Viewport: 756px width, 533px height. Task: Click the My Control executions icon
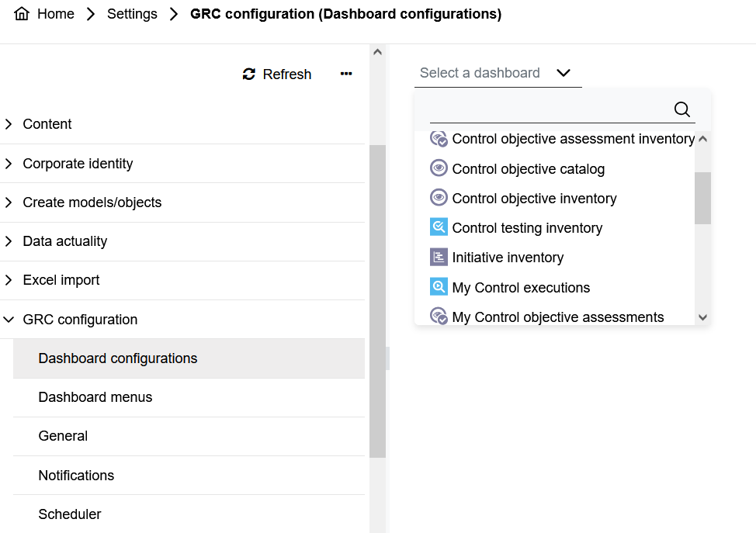439,287
